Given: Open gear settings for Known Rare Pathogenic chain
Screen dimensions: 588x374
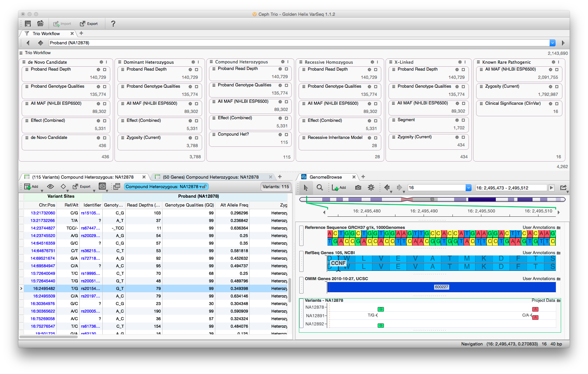Looking at the screenshot, I should click(x=554, y=62).
